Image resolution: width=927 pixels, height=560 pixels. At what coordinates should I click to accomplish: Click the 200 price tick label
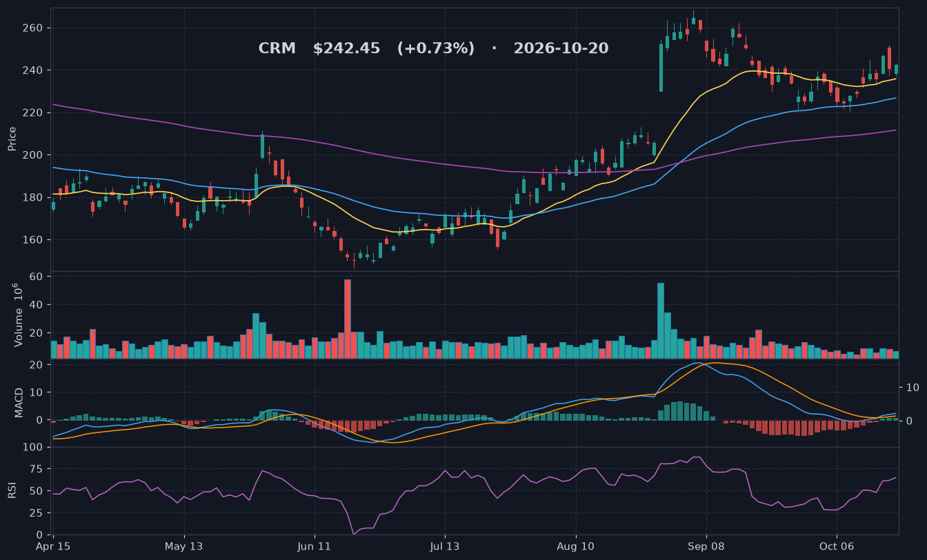pyautogui.click(x=34, y=155)
